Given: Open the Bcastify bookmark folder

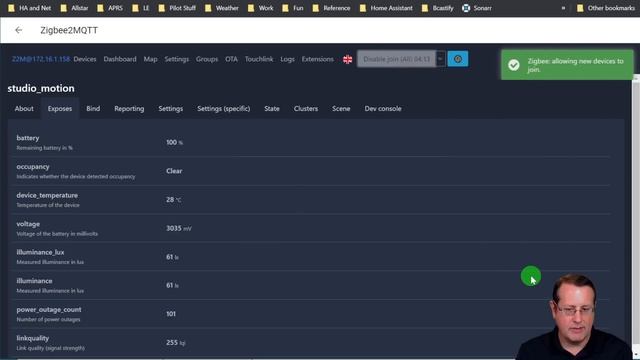Looking at the screenshot, I should point(438,8).
